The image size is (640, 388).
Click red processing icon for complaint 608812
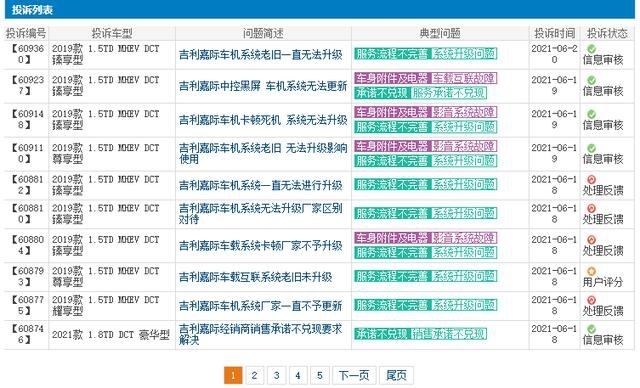point(591,180)
